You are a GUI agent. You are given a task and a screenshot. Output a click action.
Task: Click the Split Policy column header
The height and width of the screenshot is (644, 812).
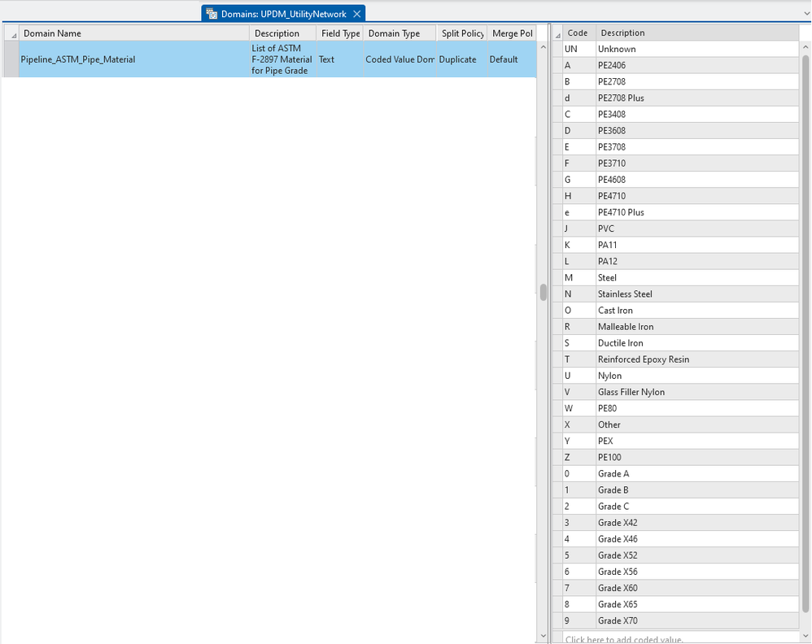[462, 33]
